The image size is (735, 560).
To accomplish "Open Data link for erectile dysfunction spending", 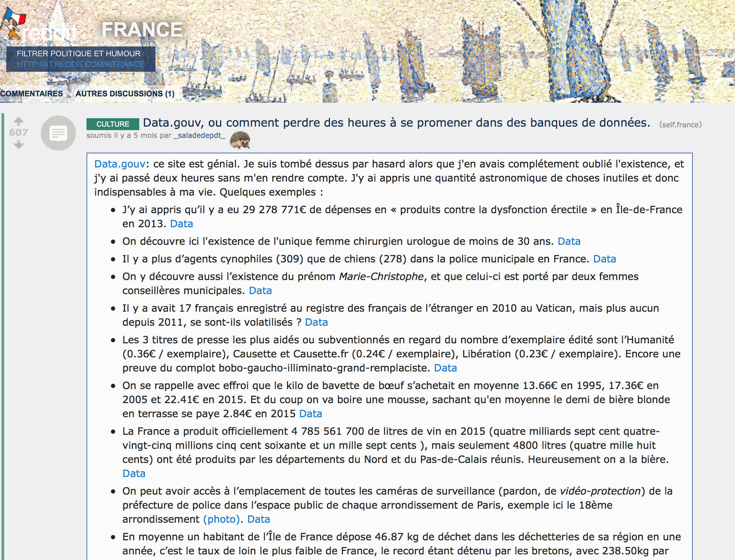I will point(181,224).
